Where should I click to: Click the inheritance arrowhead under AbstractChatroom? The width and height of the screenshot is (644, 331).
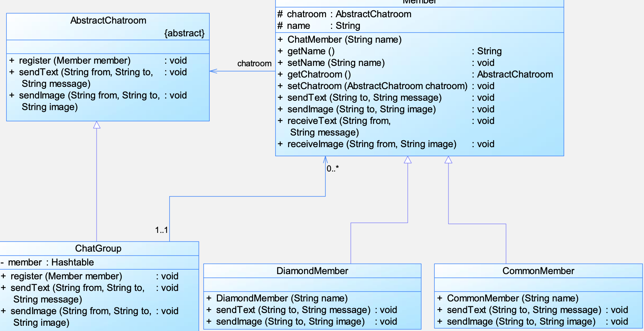tap(97, 125)
